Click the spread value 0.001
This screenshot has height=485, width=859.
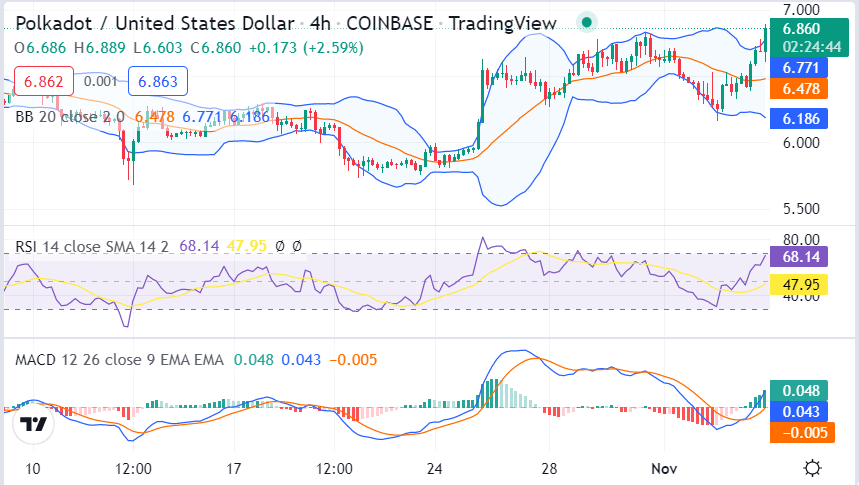pyautogui.click(x=101, y=82)
